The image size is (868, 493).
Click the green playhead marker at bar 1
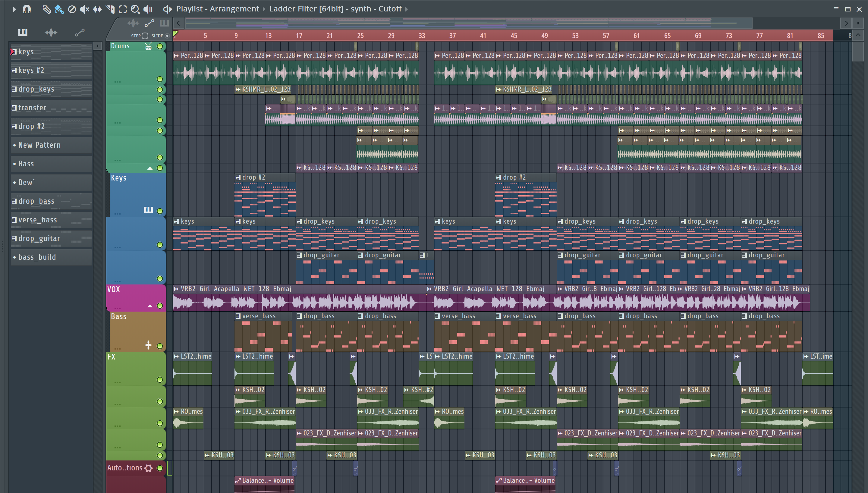click(x=175, y=33)
